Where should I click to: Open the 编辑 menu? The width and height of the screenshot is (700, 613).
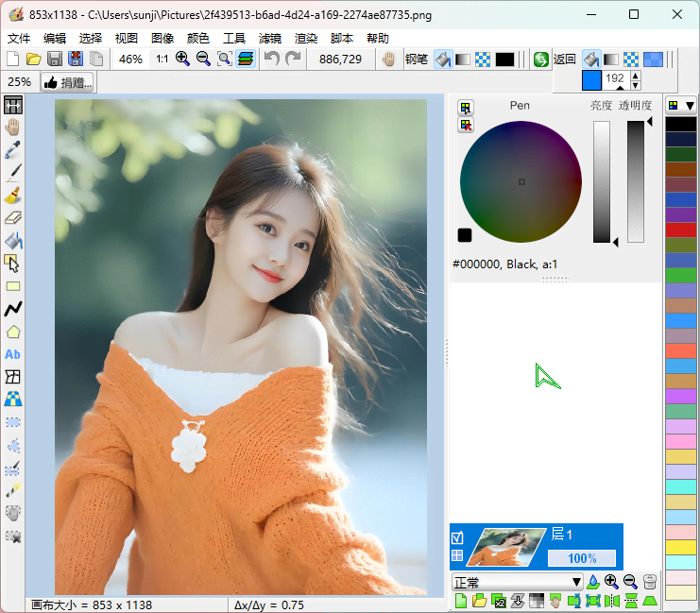(55, 39)
